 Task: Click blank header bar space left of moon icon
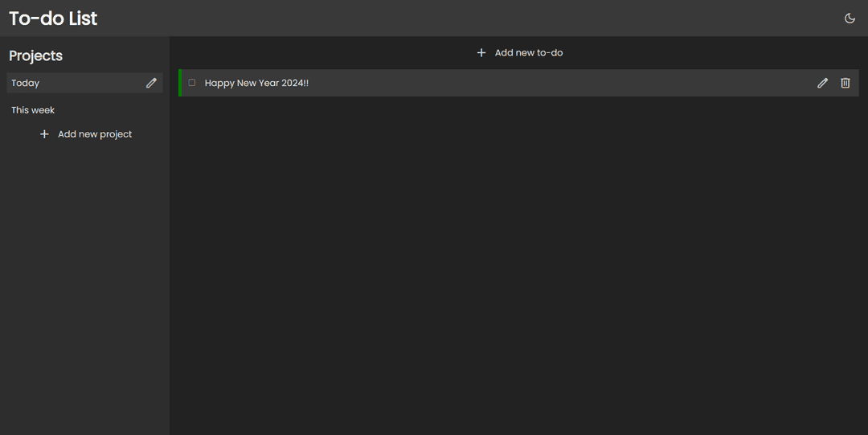pyautogui.click(x=482, y=18)
